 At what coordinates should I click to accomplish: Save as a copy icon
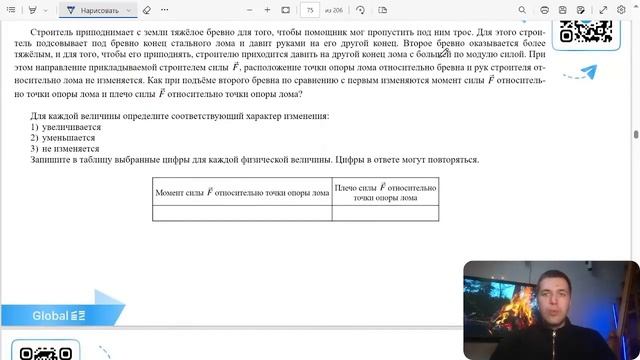(581, 10)
